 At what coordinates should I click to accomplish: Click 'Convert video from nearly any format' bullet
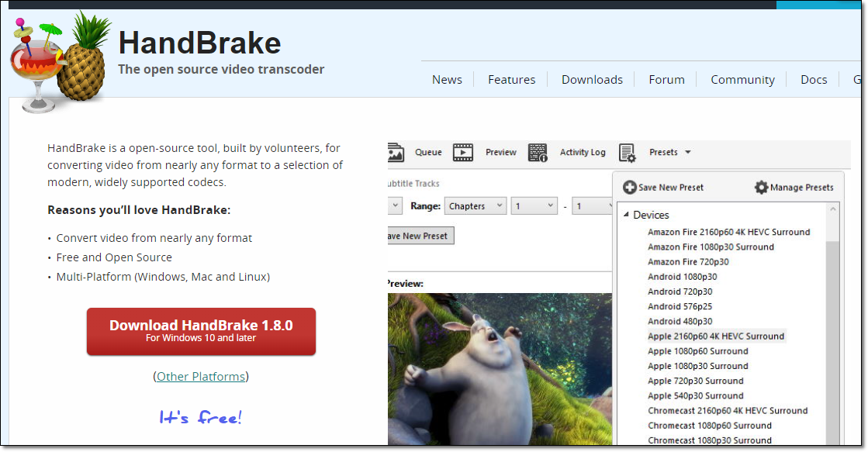point(154,238)
